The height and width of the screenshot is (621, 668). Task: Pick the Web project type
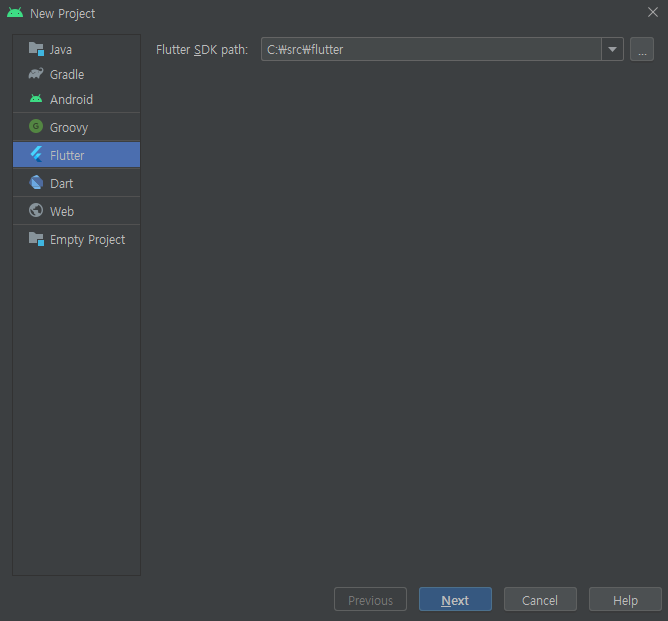[77, 211]
